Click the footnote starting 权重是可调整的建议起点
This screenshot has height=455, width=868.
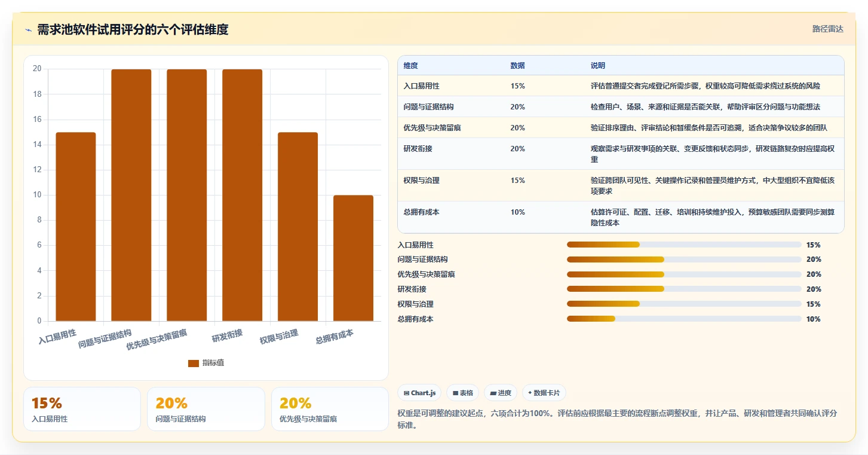tap(617, 420)
